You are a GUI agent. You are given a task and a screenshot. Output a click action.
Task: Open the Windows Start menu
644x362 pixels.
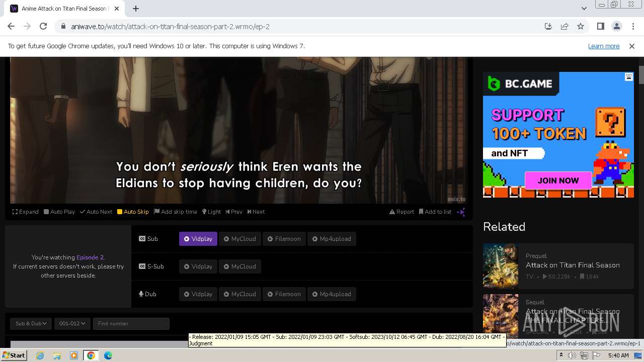click(x=14, y=355)
